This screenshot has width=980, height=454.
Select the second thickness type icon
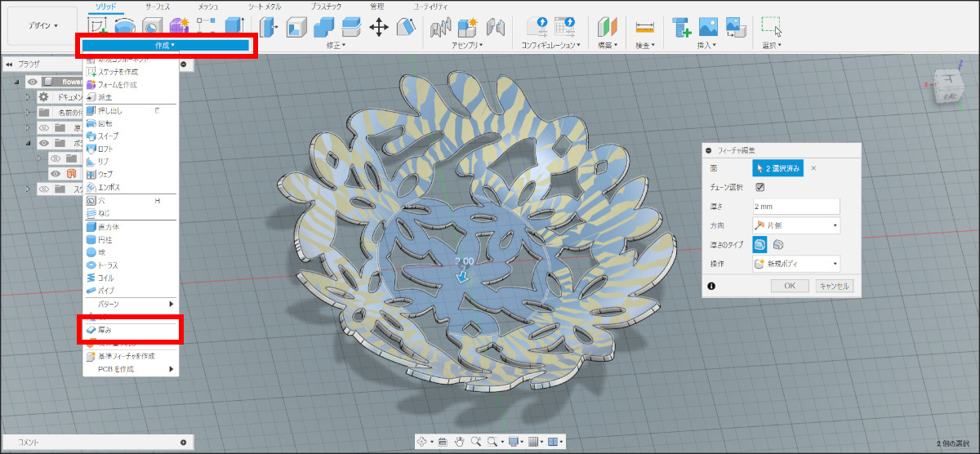778,244
